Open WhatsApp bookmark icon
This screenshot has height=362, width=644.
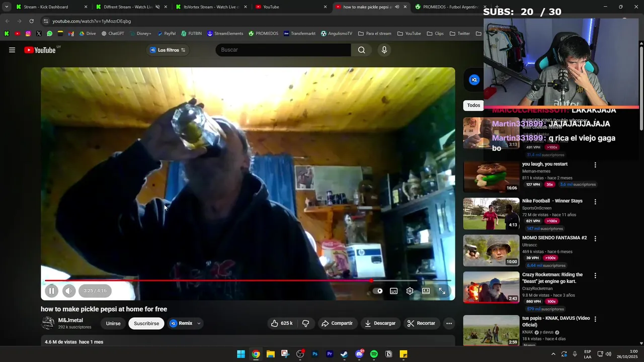tap(49, 34)
